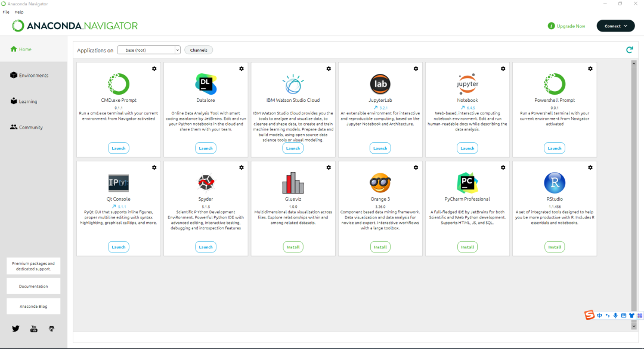Image resolution: width=644 pixels, height=349 pixels.
Task: Open settings gear on Powershell Prompt card
Action: tap(590, 69)
